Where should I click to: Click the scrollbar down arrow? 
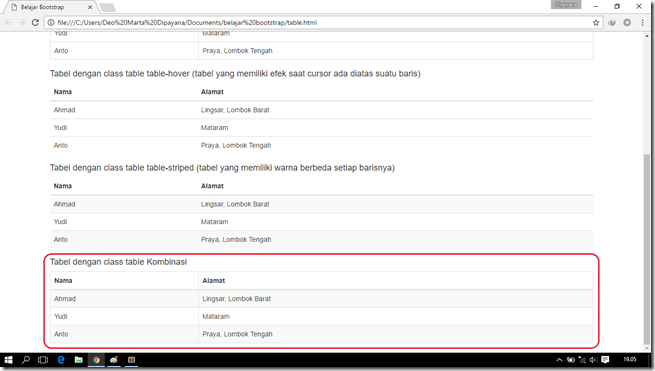tap(647, 348)
